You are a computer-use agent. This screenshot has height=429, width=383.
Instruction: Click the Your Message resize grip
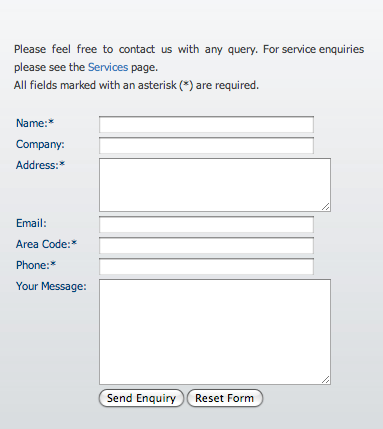326,380
